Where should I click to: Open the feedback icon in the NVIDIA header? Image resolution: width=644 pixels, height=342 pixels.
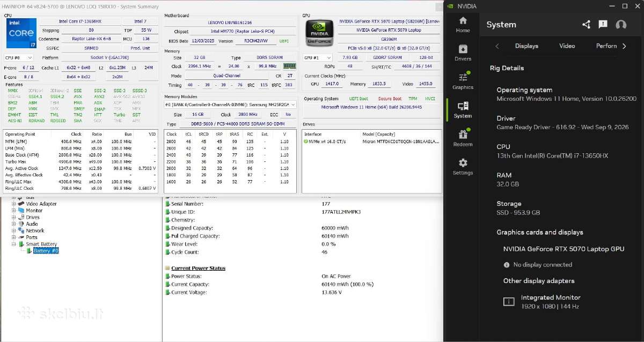click(x=603, y=25)
